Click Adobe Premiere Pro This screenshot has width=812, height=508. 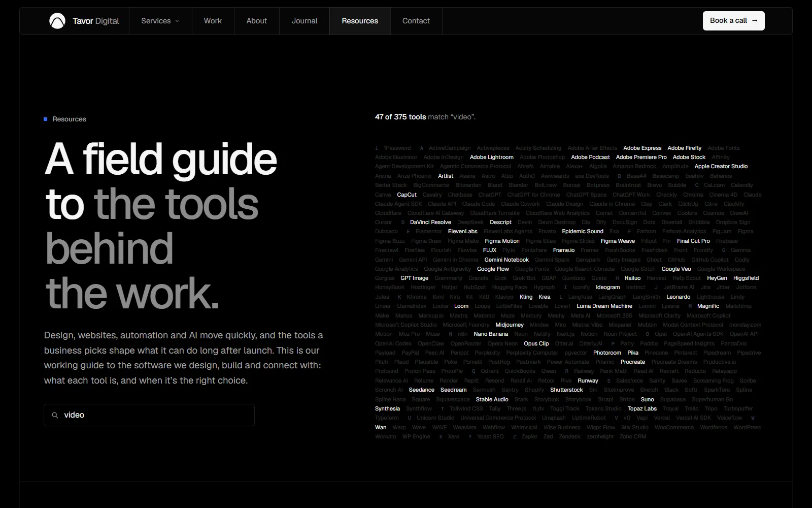[641, 157]
